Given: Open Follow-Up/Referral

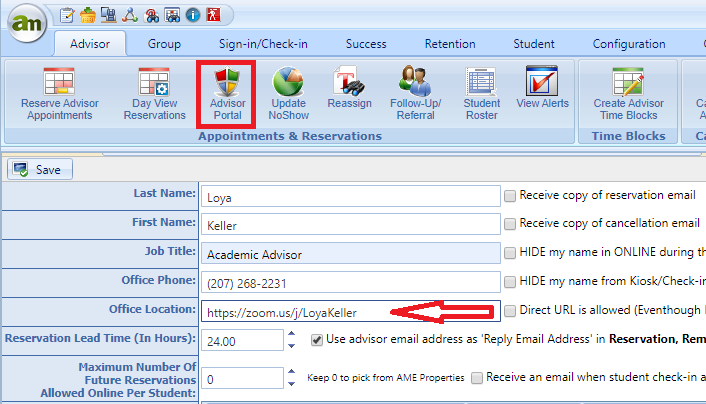Looking at the screenshot, I should tap(415, 94).
